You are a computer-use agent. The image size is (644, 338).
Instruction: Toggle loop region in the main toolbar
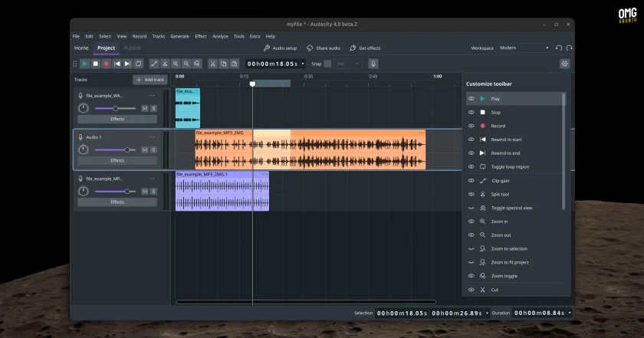(x=139, y=64)
